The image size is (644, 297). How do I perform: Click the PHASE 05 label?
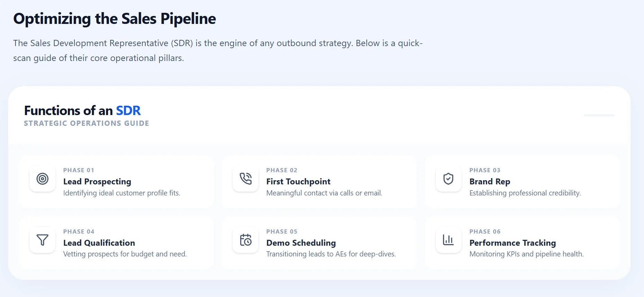(282, 232)
